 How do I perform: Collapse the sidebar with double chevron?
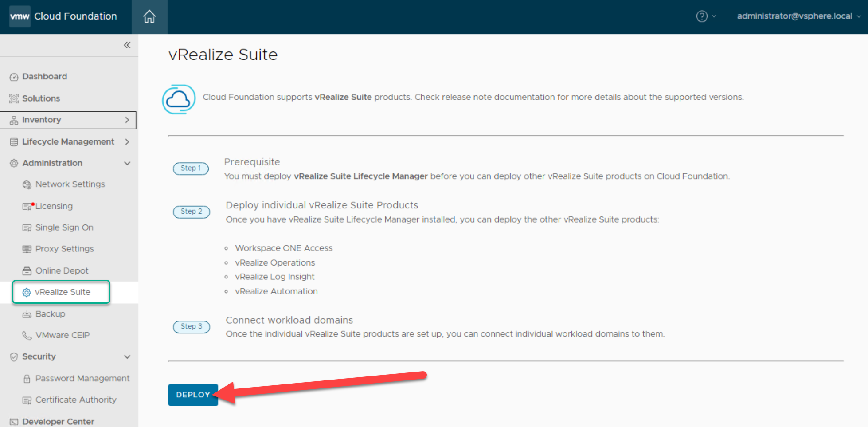click(127, 45)
